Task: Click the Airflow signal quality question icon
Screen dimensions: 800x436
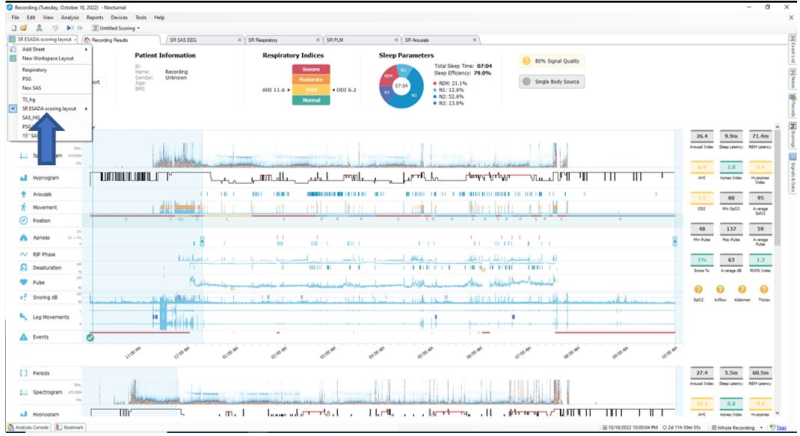Action: tap(720, 290)
